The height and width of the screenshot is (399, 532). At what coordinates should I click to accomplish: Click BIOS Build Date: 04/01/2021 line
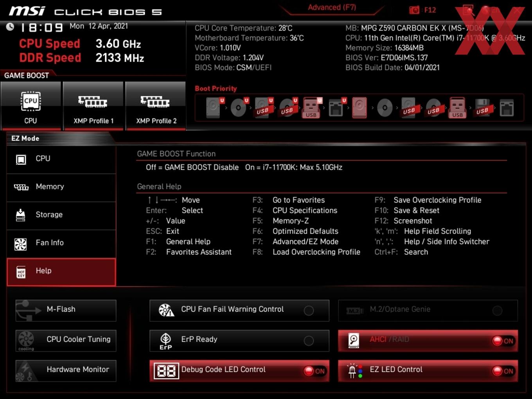pos(392,67)
